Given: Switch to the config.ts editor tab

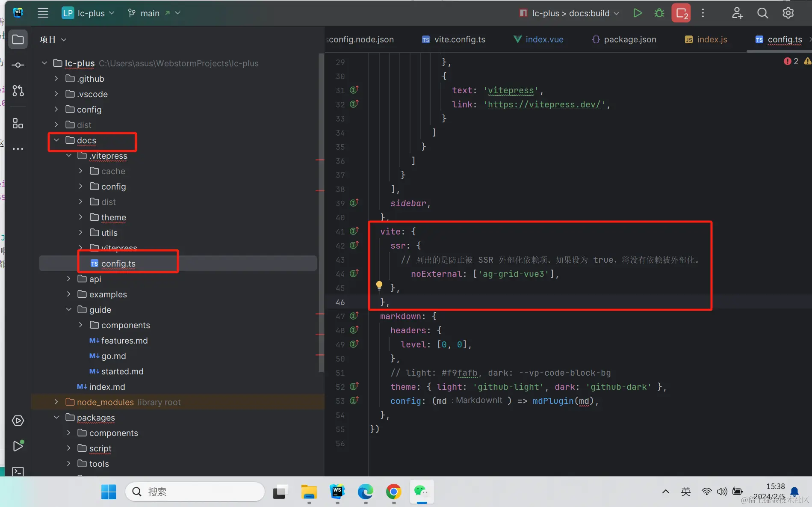Looking at the screenshot, I should point(779,39).
